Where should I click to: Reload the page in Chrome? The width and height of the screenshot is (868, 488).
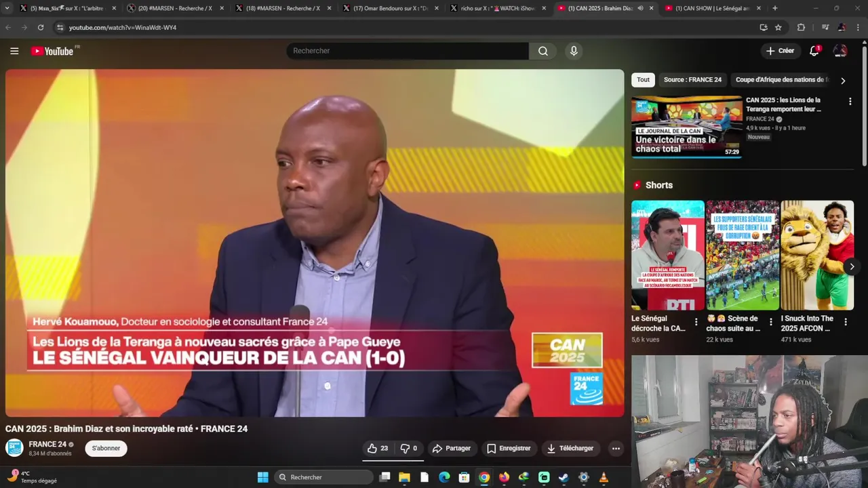pos(41,27)
